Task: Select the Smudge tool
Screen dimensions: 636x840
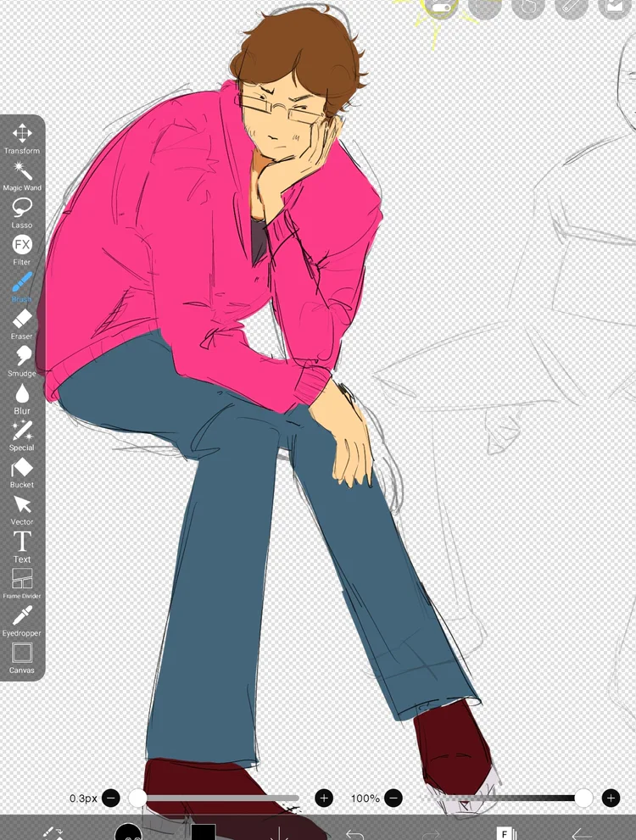Action: (22, 361)
